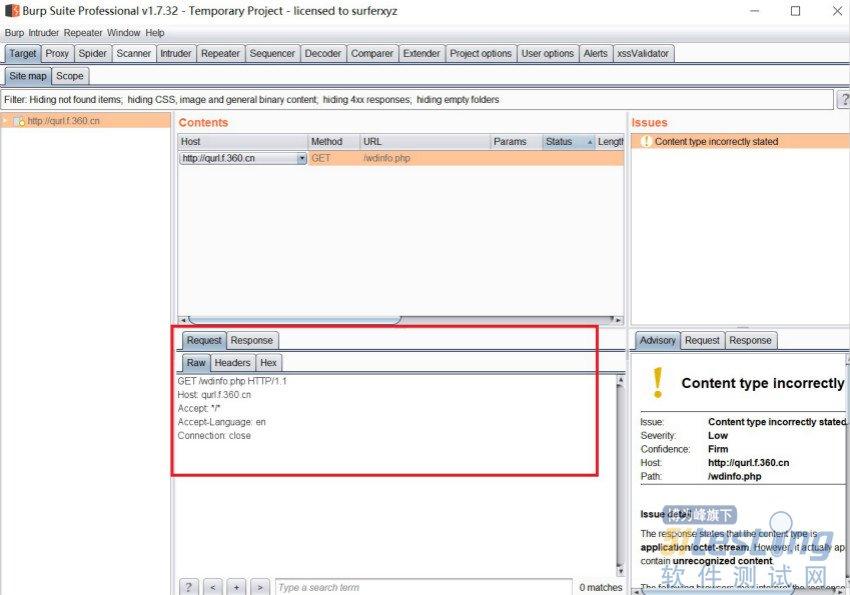Open the Hex view of the request
The image size is (850, 595).
click(268, 362)
